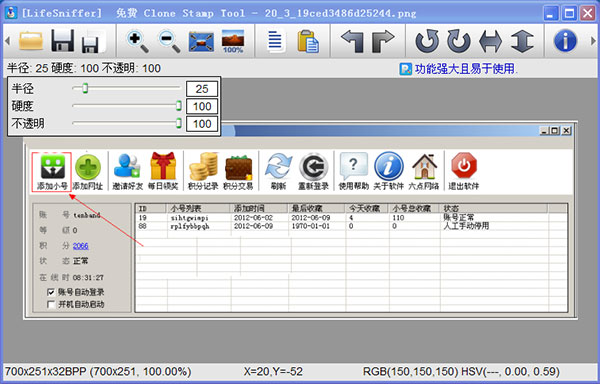
Task: Copy image with the document icon
Action: tap(276, 41)
